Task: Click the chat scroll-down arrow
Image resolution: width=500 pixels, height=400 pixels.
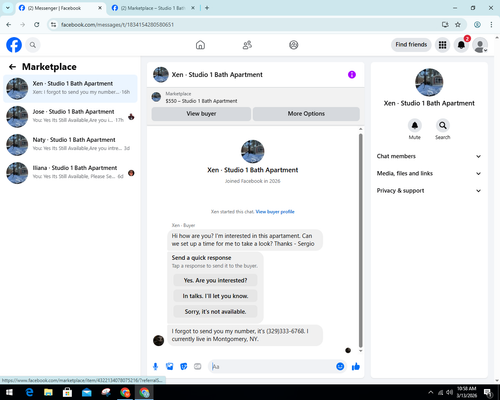Action: (360, 351)
